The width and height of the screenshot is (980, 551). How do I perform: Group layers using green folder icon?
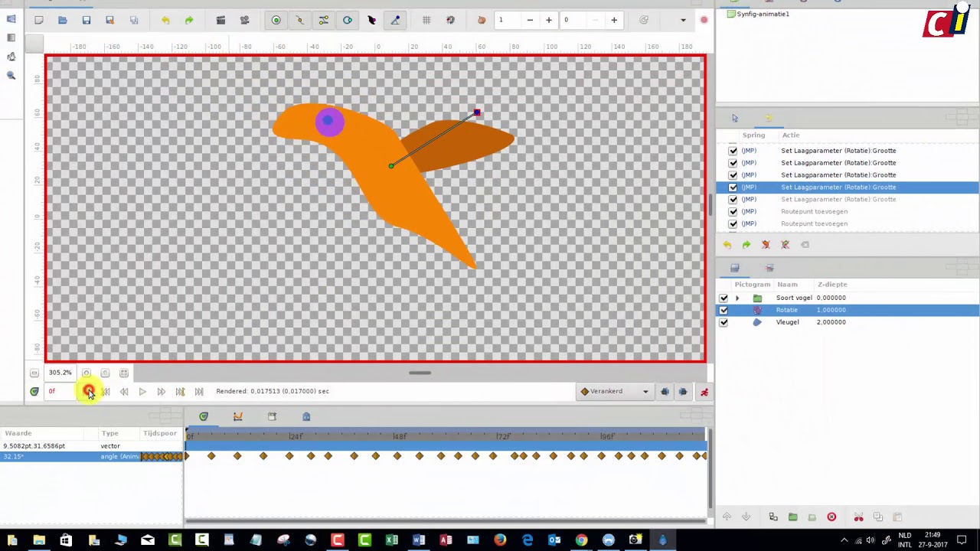[793, 517]
